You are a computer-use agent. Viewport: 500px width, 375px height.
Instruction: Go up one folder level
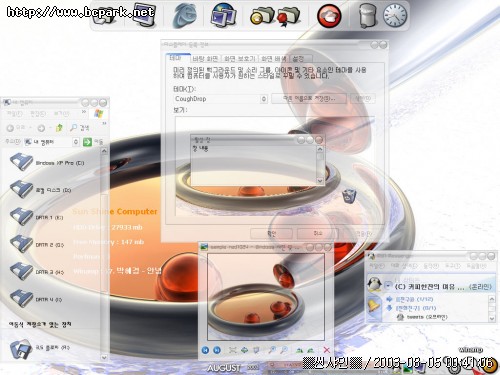(x=59, y=128)
